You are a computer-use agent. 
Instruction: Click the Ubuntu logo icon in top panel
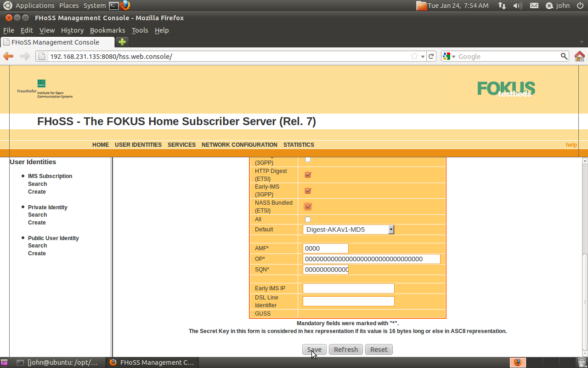(x=8, y=6)
